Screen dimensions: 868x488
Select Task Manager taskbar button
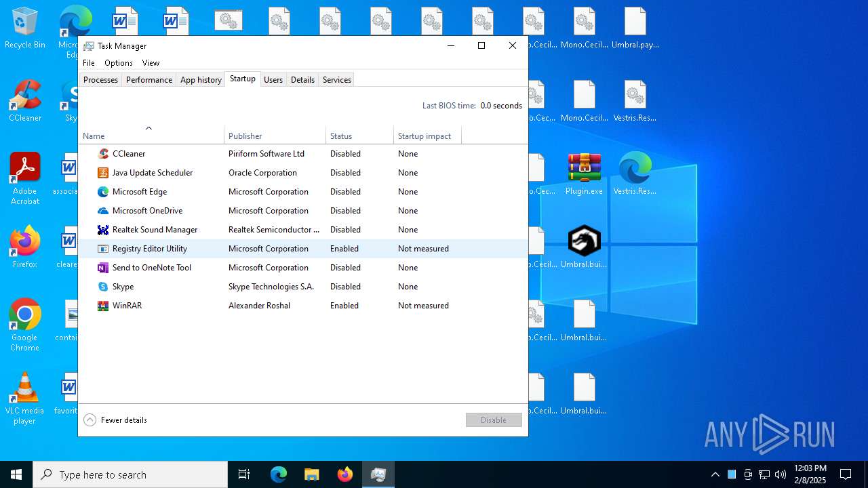[x=378, y=474]
